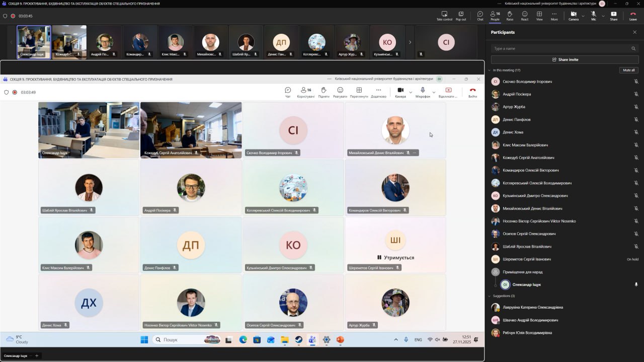Change the meeting View layout

(x=539, y=16)
